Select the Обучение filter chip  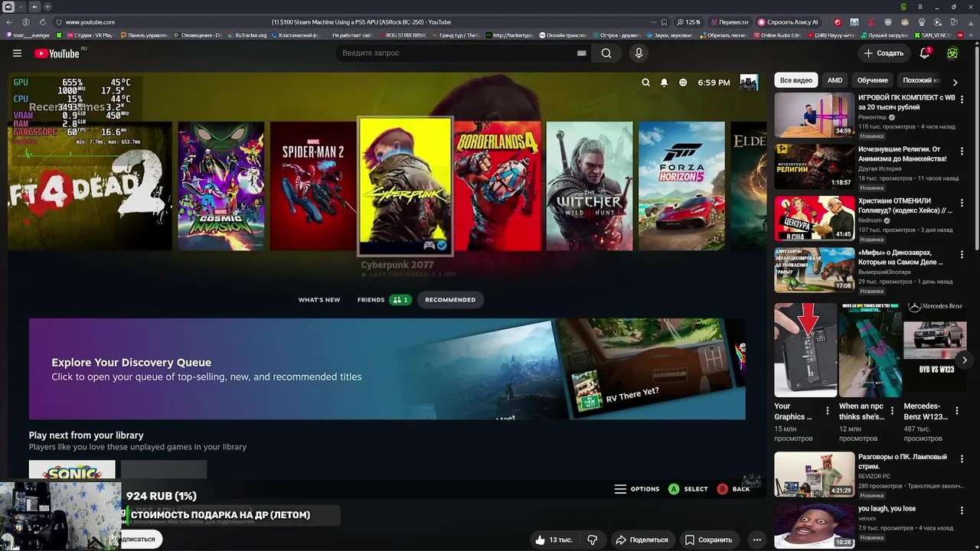pos(872,80)
